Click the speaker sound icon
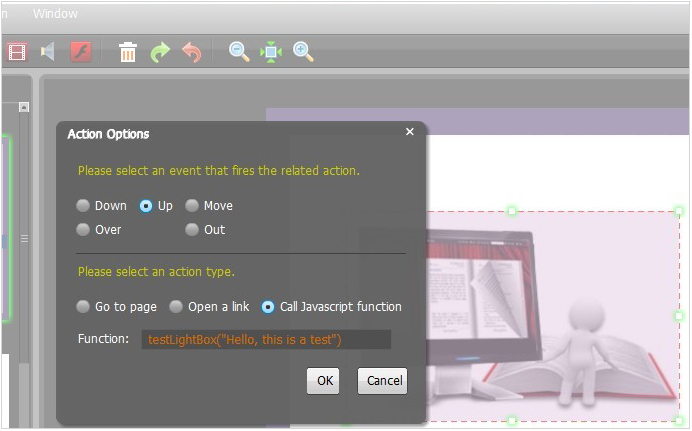The width and height of the screenshot is (692, 431). [x=48, y=52]
